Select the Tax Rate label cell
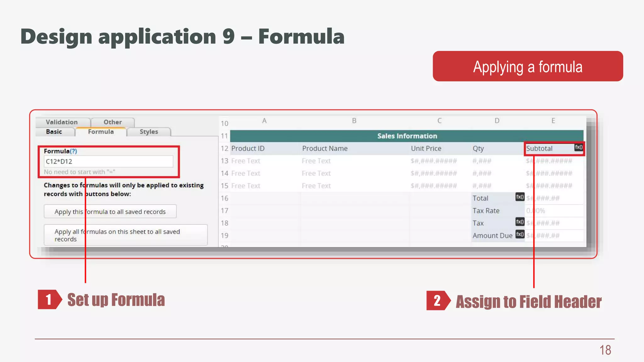Image resolution: width=644 pixels, height=362 pixels. pos(498,211)
